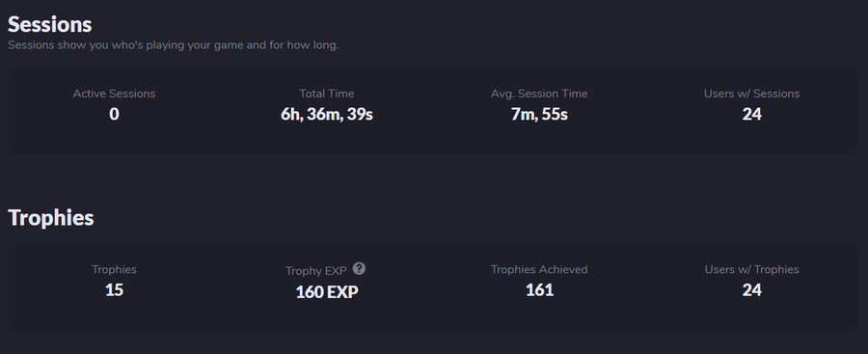Select the Users w/ Trophies count 24
The width and height of the screenshot is (868, 354).
751,289
